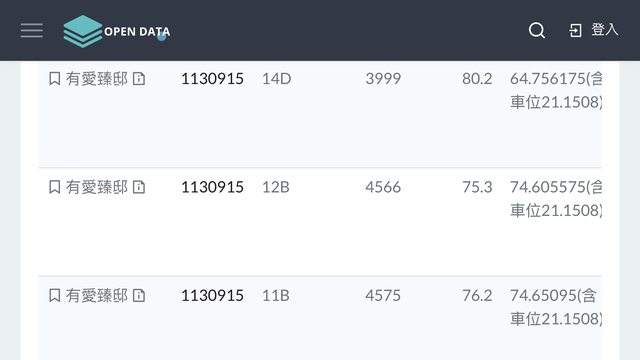Click the 登入 login link

[605, 30]
